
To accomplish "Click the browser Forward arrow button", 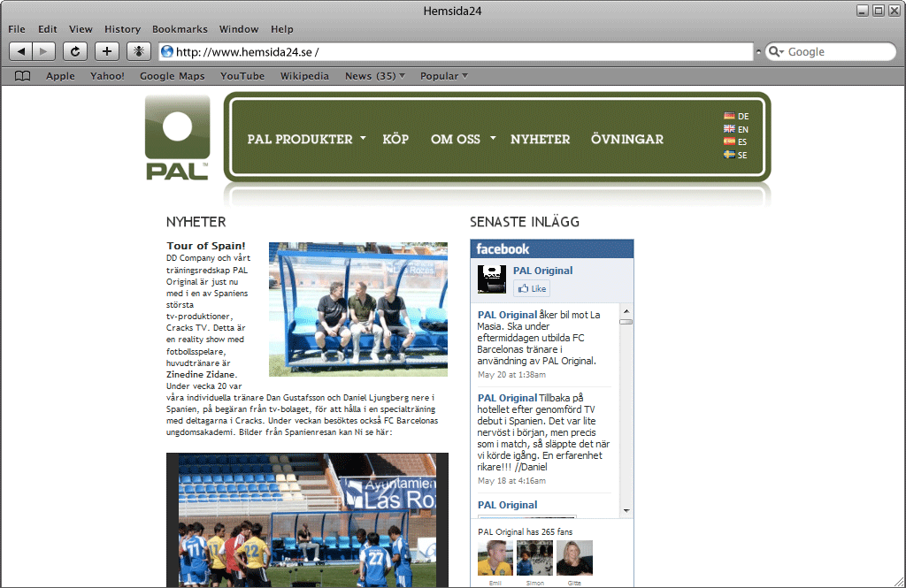I will pyautogui.click(x=44, y=51).
